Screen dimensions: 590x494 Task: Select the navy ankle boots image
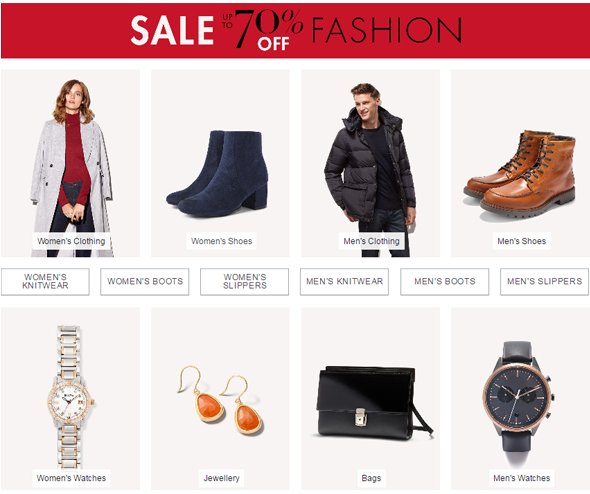(x=217, y=174)
